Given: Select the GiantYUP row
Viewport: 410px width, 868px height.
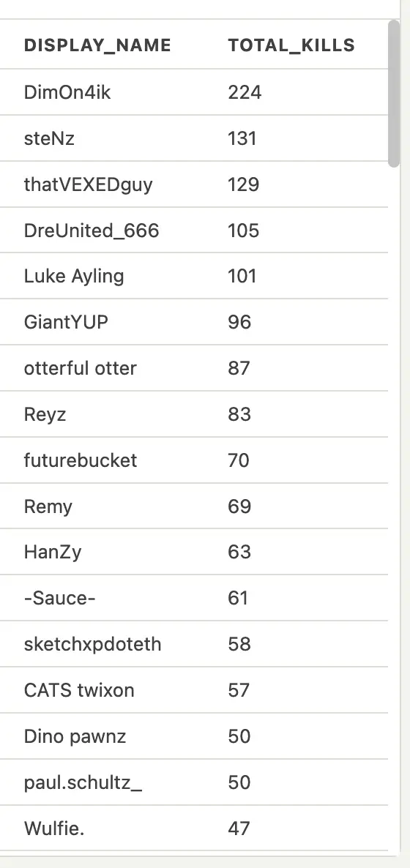Looking at the screenshot, I should pyautogui.click(x=194, y=322).
